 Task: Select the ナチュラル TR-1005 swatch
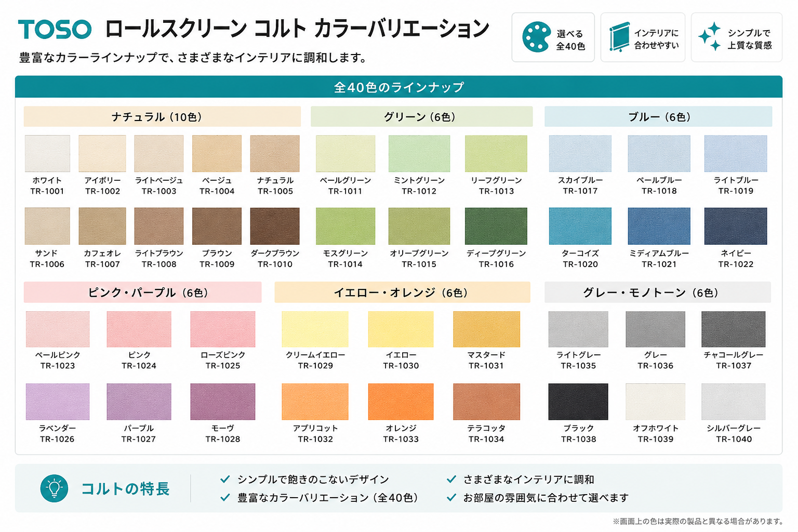pyautogui.click(x=275, y=154)
